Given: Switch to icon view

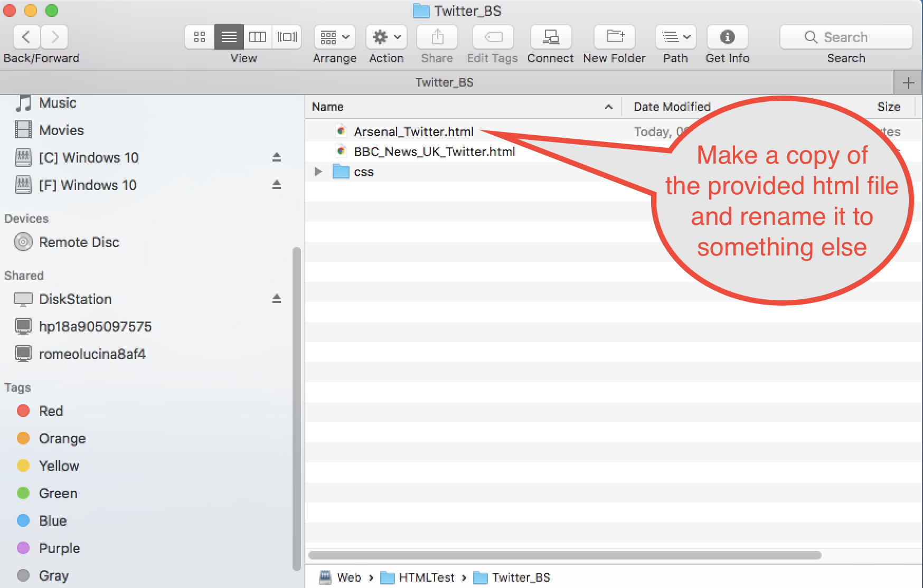Looking at the screenshot, I should (200, 37).
